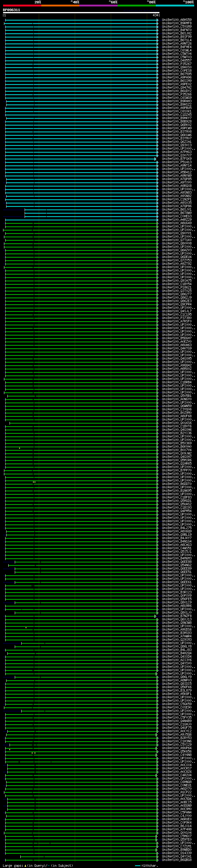Click the UniRef100_Q56FE5 label
This screenshot has width=197, height=868.
tap(177, 599)
